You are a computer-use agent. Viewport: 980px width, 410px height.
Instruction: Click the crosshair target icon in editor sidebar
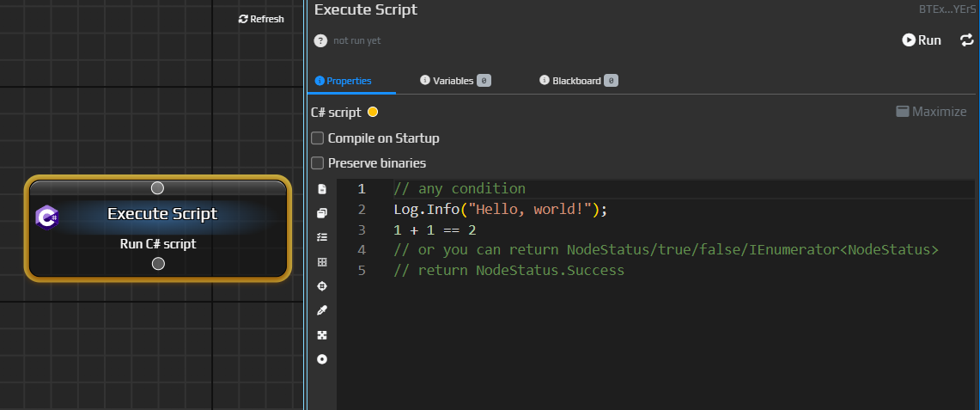click(322, 286)
